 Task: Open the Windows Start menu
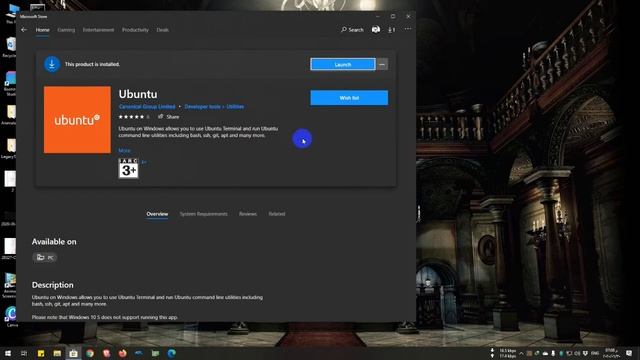[x=8, y=353]
